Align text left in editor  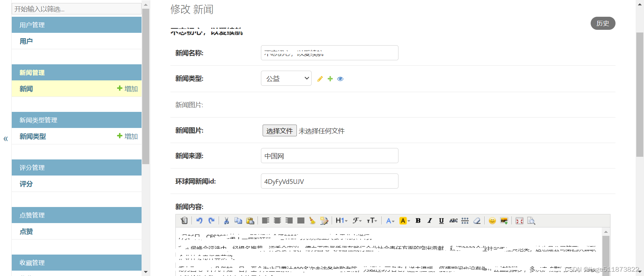(x=266, y=221)
